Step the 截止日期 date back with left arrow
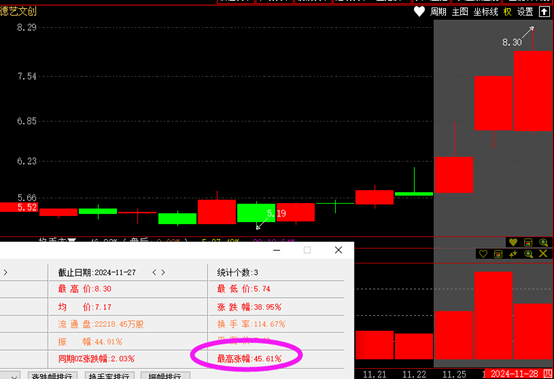 [154, 272]
